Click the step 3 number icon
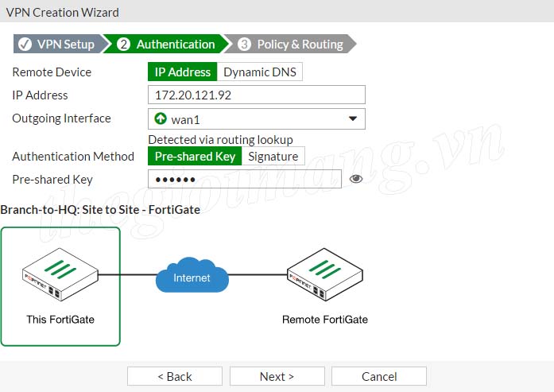The height and width of the screenshot is (392, 554). 244,45
